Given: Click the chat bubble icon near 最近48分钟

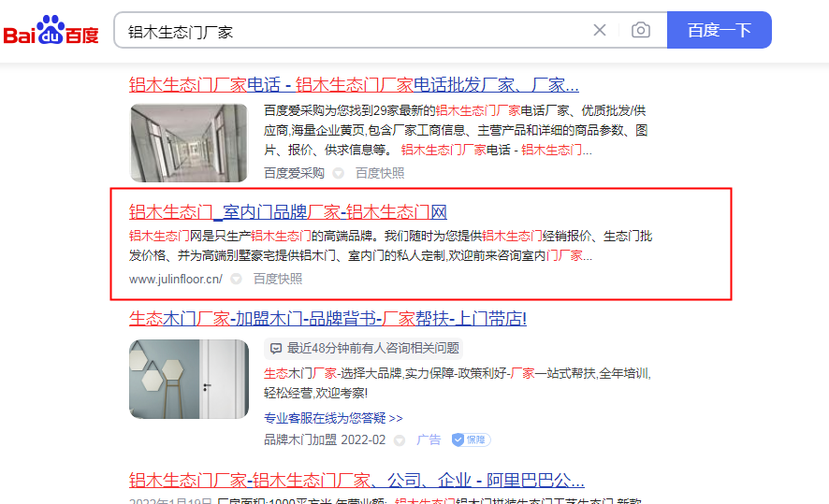Looking at the screenshot, I should point(275,349).
